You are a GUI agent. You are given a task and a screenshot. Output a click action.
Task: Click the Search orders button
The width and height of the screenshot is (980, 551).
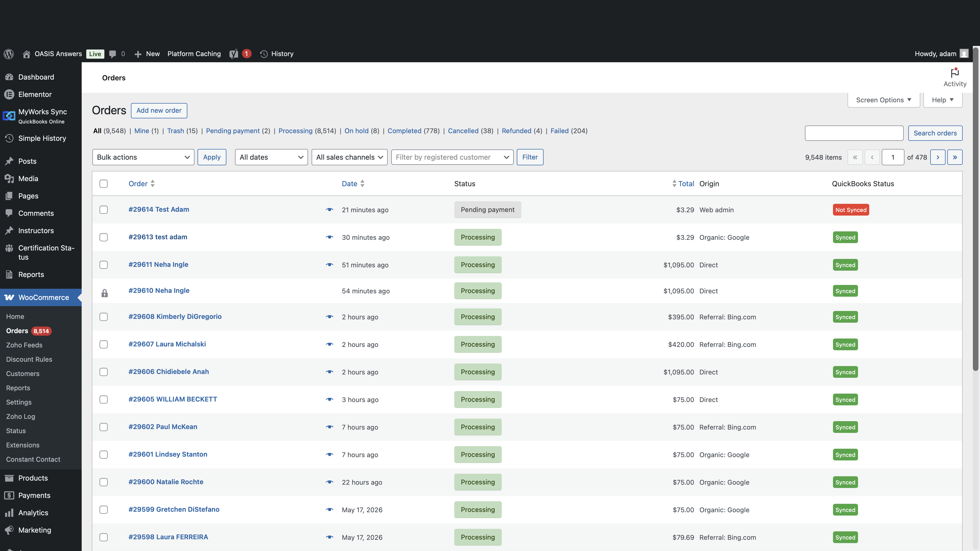(935, 133)
